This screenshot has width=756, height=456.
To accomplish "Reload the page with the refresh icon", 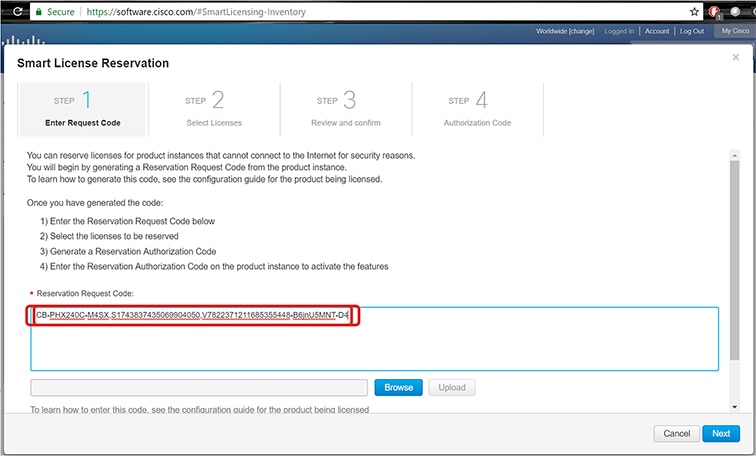I will (x=17, y=11).
